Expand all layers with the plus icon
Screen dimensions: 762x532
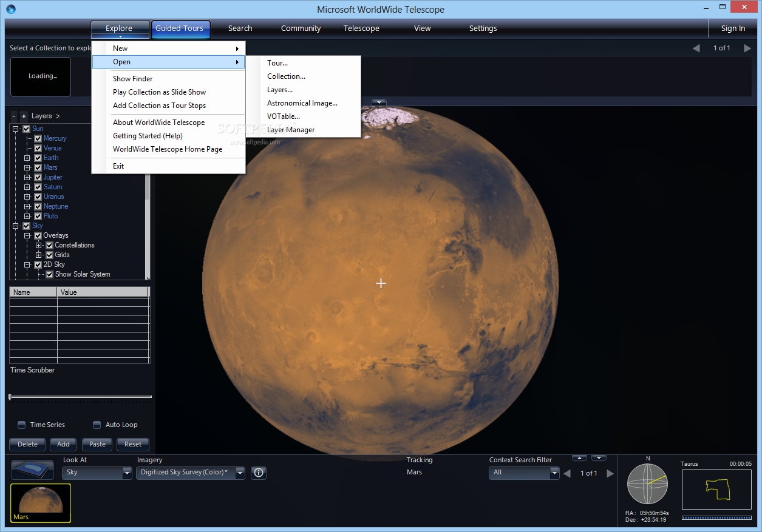24,116
